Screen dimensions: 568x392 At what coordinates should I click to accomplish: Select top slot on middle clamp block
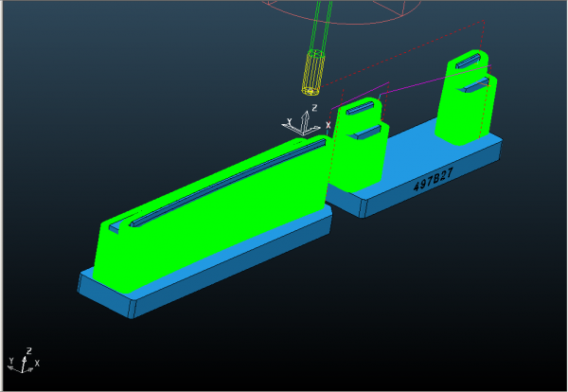360,108
